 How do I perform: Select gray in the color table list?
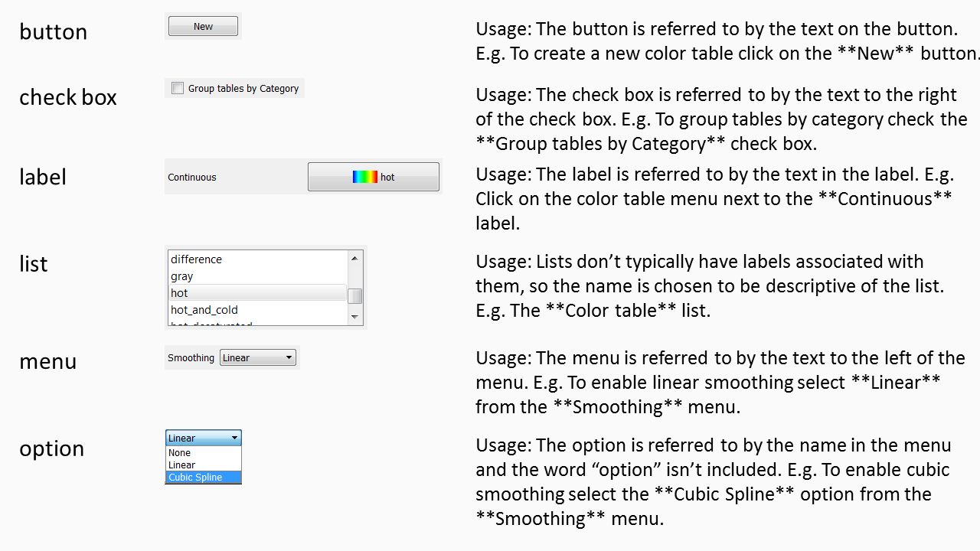coord(257,276)
